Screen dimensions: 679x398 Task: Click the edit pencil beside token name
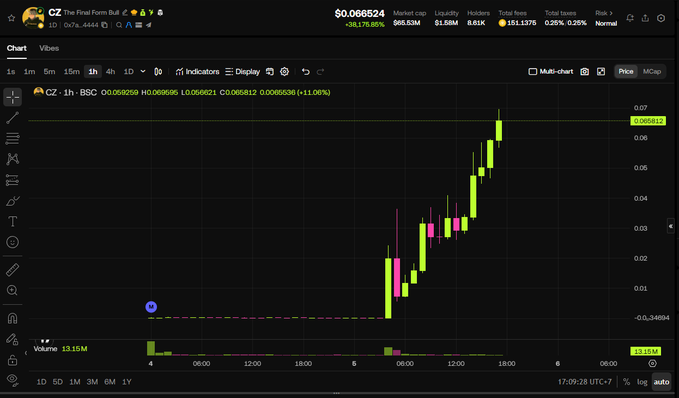point(125,13)
